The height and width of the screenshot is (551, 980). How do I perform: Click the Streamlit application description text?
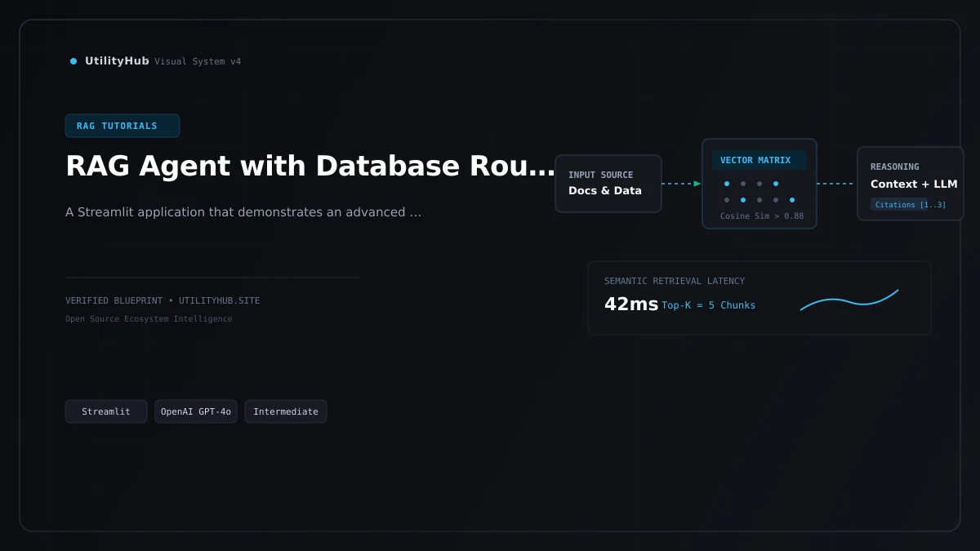coord(243,212)
